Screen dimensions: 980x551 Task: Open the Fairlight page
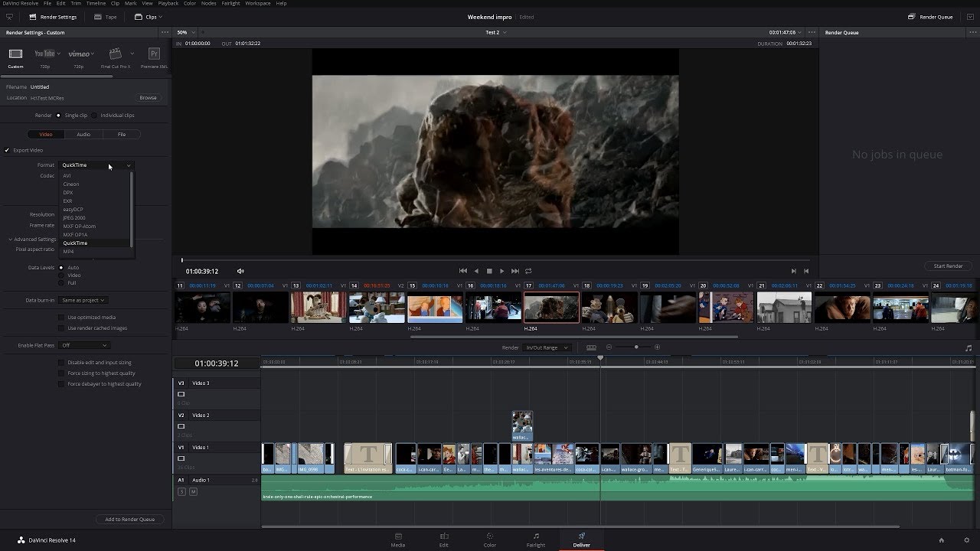click(x=536, y=540)
